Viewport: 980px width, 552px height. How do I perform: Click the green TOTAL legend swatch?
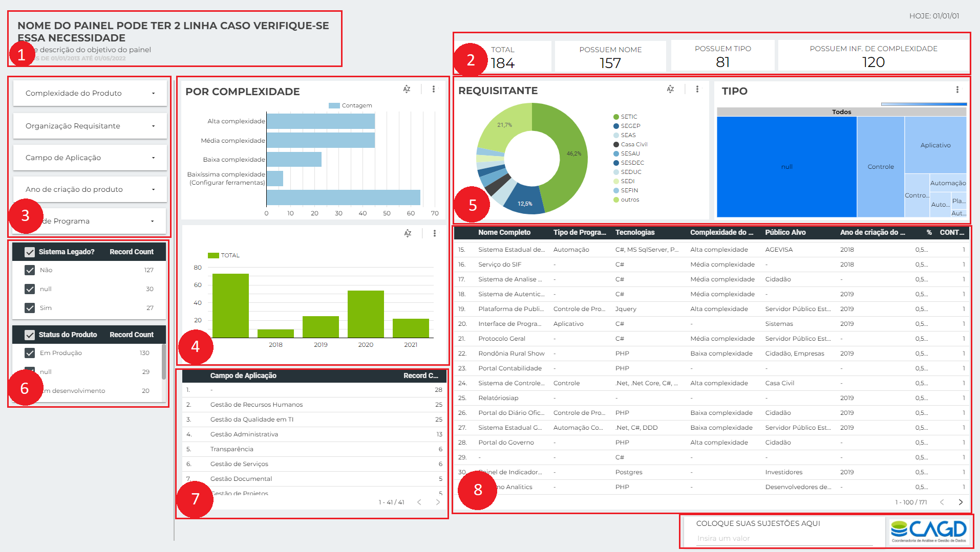click(214, 255)
